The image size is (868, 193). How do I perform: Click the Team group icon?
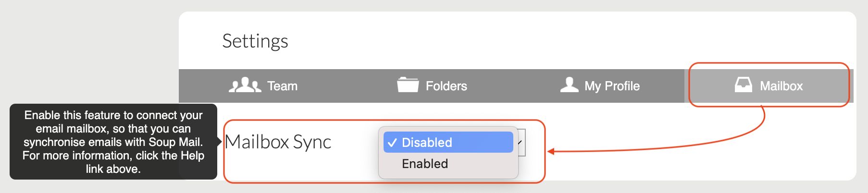(x=245, y=85)
